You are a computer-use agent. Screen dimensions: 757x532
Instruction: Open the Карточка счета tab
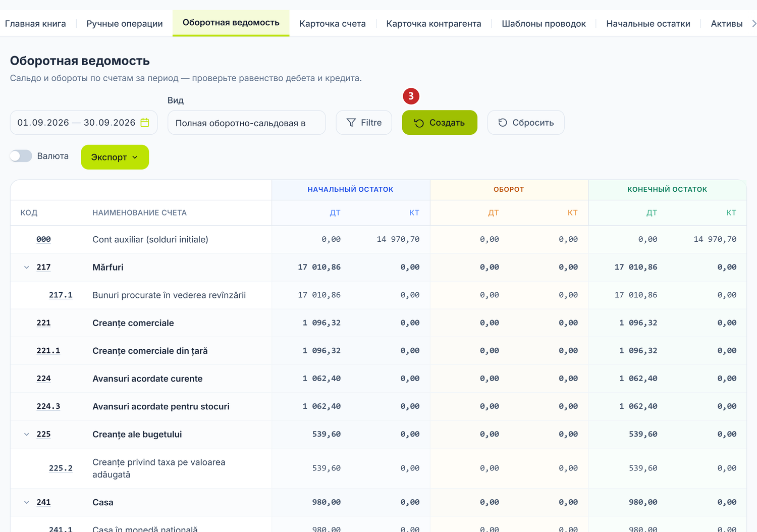click(x=333, y=24)
